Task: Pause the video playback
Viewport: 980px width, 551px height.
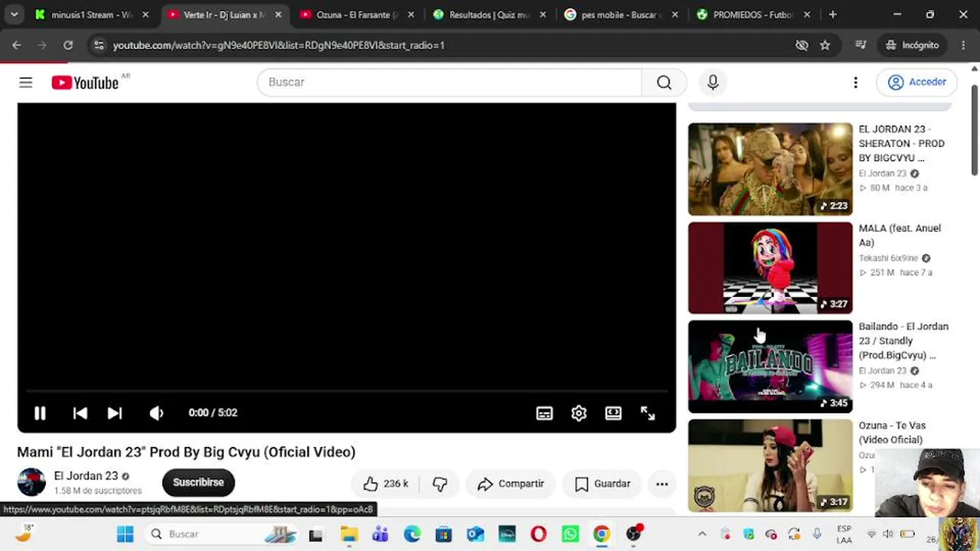Action: pyautogui.click(x=40, y=413)
